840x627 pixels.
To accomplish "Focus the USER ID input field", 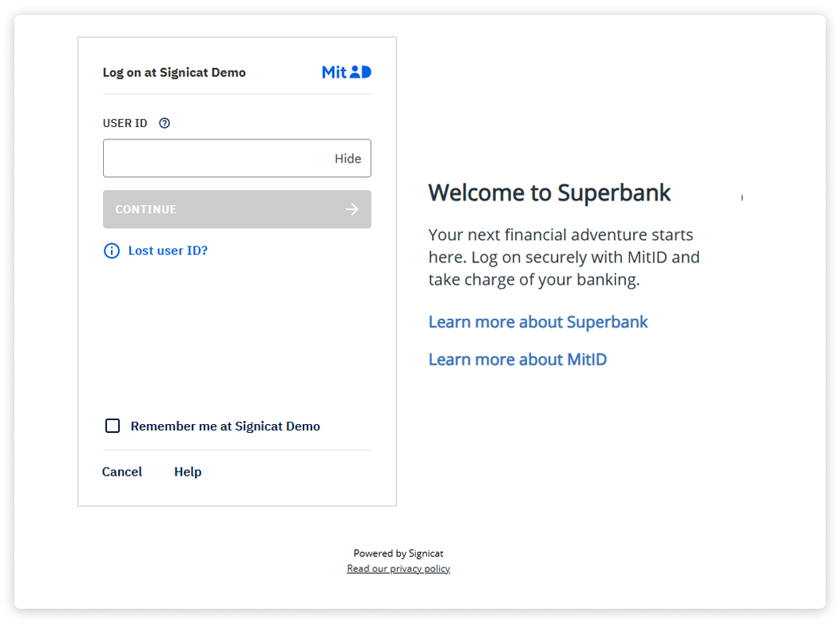I will pos(237,158).
